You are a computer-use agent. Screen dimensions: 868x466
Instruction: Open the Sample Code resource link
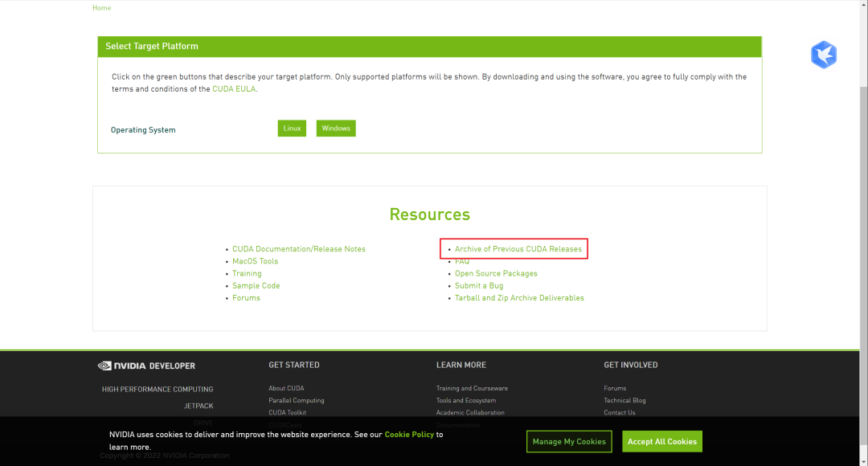tap(256, 286)
